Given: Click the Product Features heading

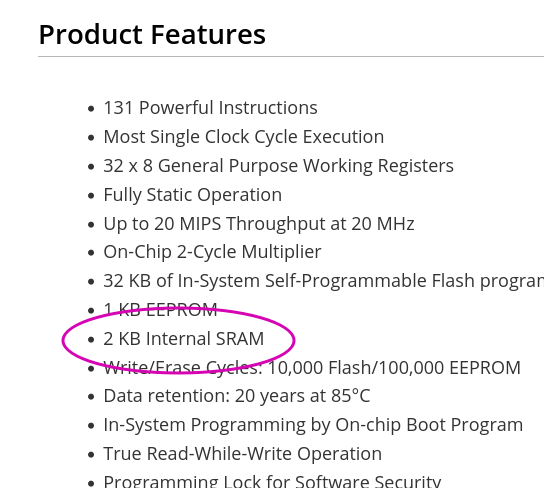Looking at the screenshot, I should click(152, 35).
